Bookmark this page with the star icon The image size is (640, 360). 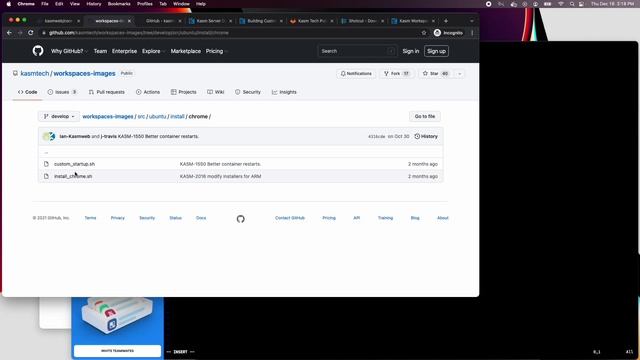[x=424, y=33]
